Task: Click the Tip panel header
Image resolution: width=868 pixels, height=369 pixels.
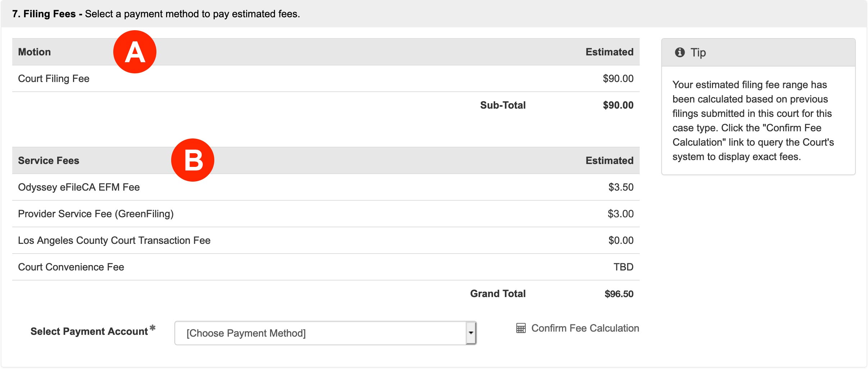Action: coord(698,53)
